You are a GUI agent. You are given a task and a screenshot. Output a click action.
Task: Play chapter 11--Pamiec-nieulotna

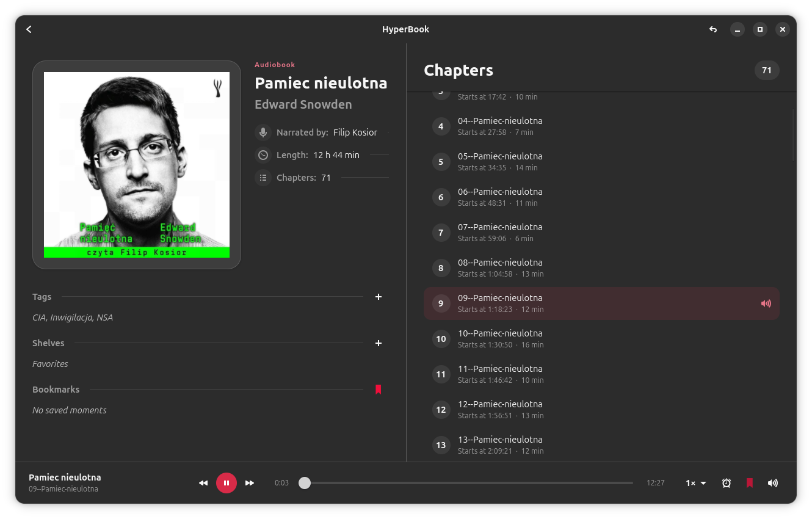pos(601,374)
